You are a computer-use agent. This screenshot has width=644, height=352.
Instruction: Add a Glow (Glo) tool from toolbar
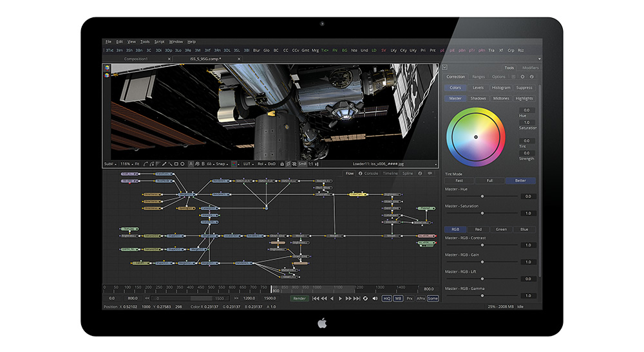[x=266, y=50]
